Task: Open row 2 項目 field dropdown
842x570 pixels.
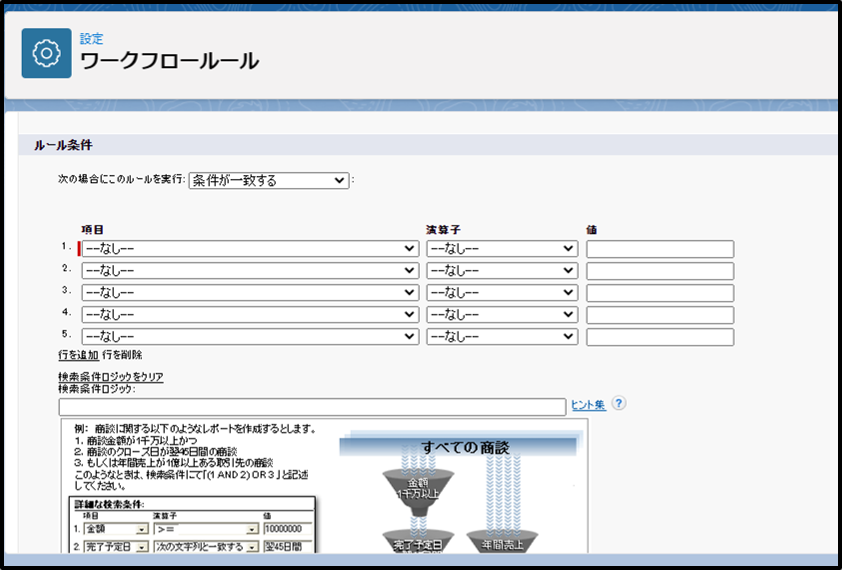Action: pyautogui.click(x=250, y=271)
